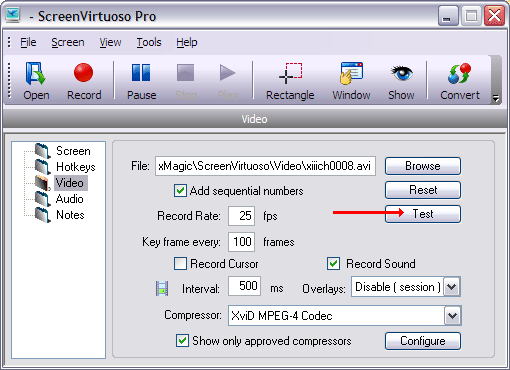
Task: Click the Key frame every field
Action: 242,242
